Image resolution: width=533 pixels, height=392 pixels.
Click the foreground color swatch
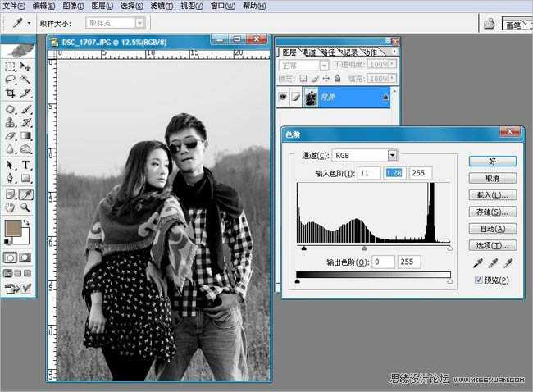click(x=12, y=229)
